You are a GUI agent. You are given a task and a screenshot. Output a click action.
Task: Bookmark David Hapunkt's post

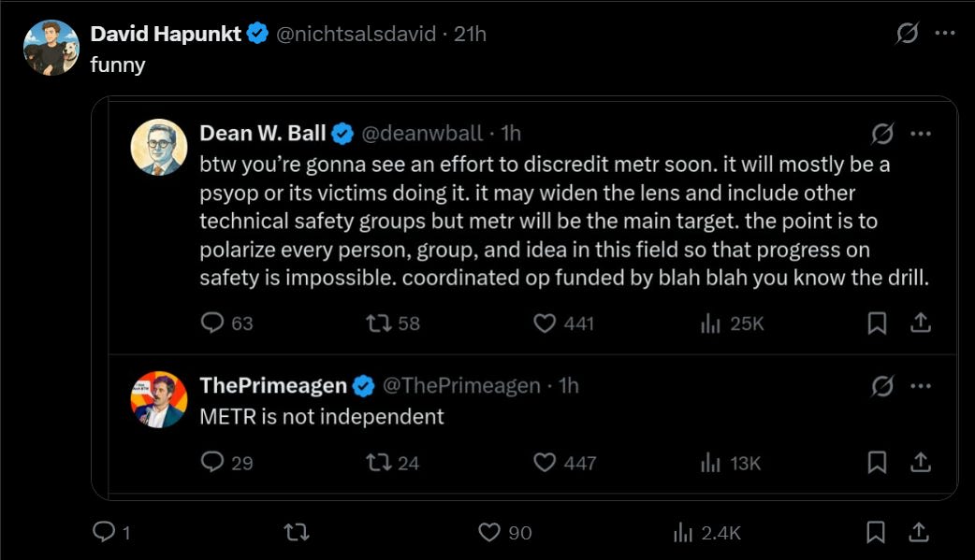coord(876,532)
